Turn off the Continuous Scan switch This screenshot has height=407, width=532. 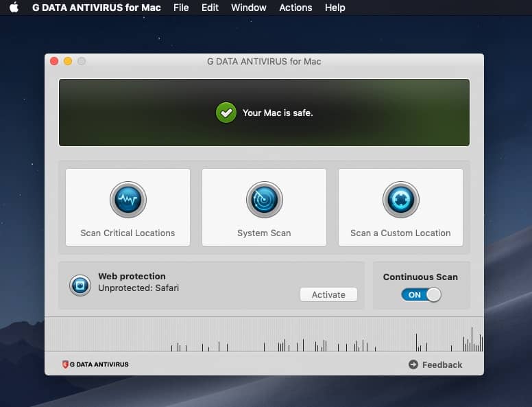coord(421,294)
